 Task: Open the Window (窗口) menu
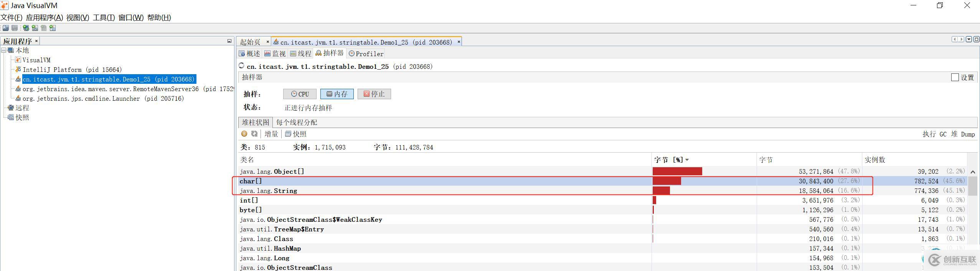[131, 17]
